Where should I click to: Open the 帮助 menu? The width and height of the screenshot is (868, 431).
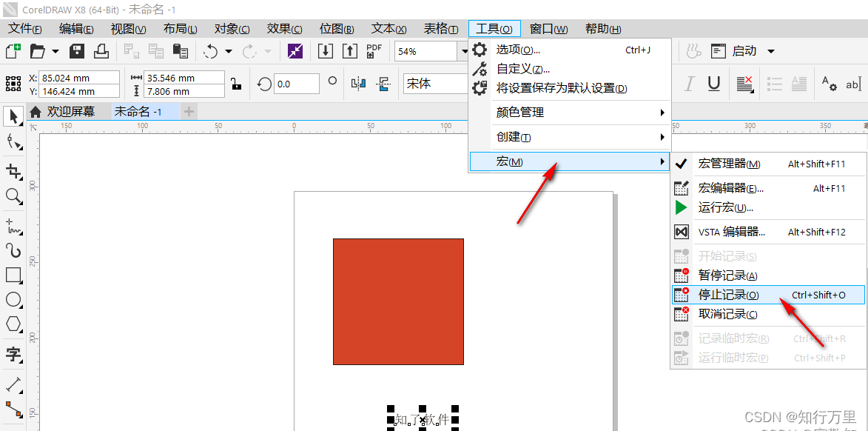pos(603,29)
